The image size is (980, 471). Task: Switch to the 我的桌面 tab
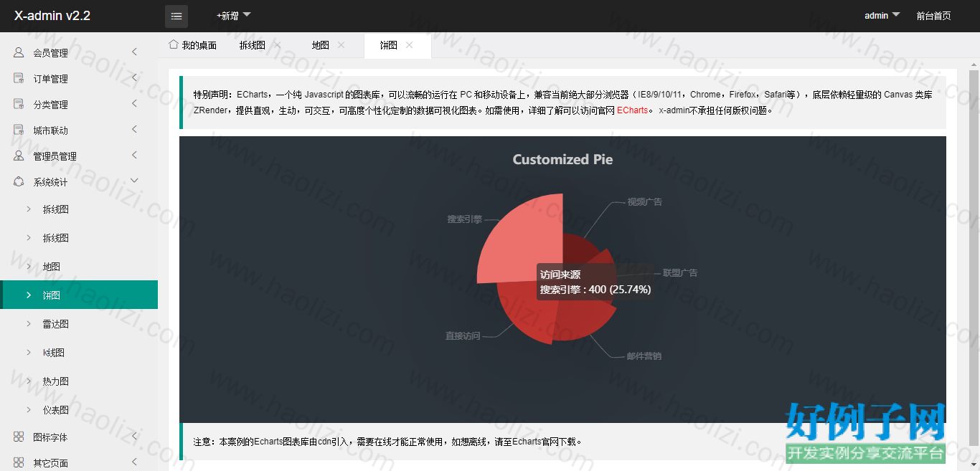[193, 45]
